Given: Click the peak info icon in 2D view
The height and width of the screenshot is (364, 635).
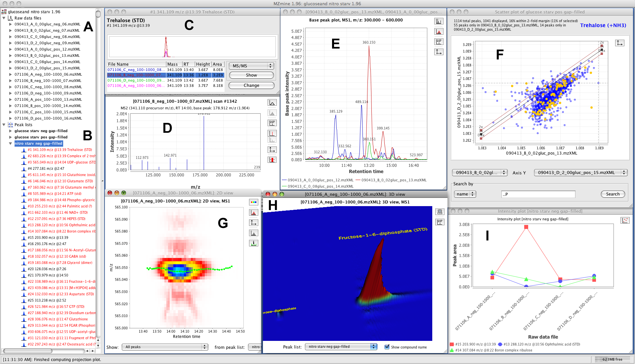Looking at the screenshot, I should click(254, 243).
